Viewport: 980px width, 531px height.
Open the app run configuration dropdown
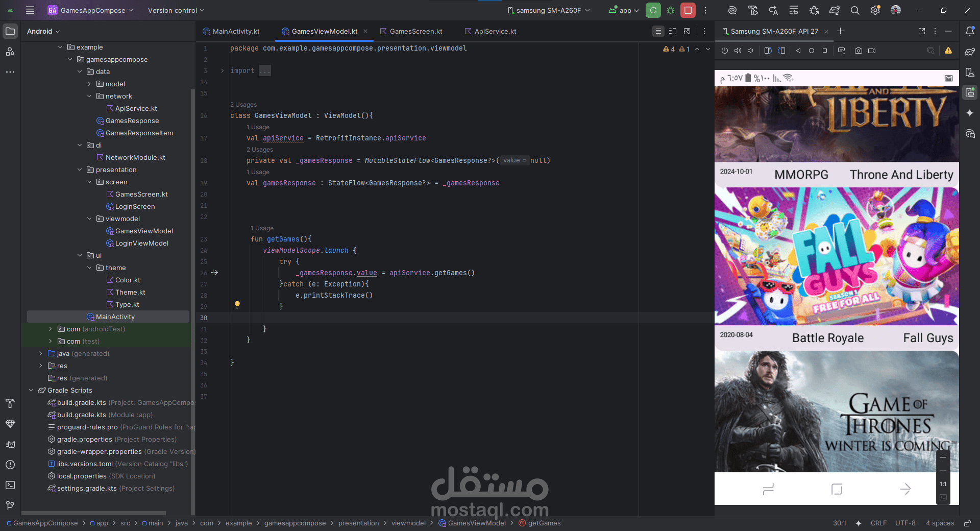click(624, 10)
